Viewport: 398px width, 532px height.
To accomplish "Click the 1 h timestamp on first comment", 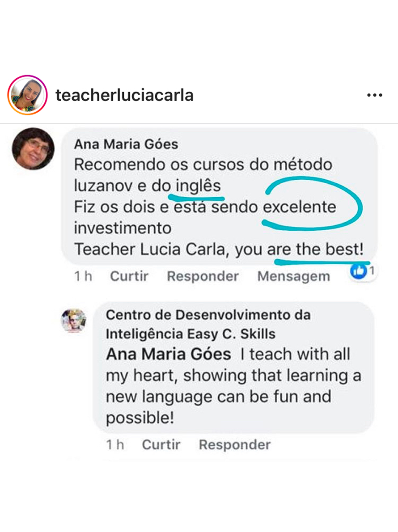I will point(83,276).
